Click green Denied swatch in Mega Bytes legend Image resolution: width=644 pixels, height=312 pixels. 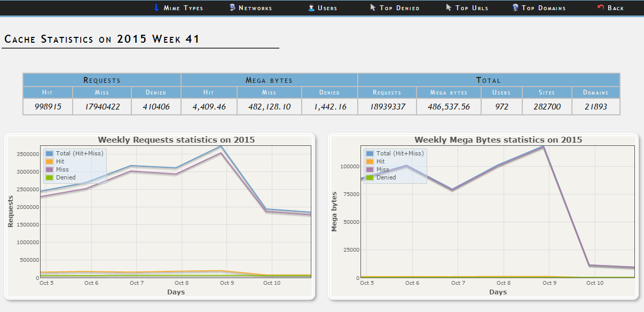coord(370,177)
